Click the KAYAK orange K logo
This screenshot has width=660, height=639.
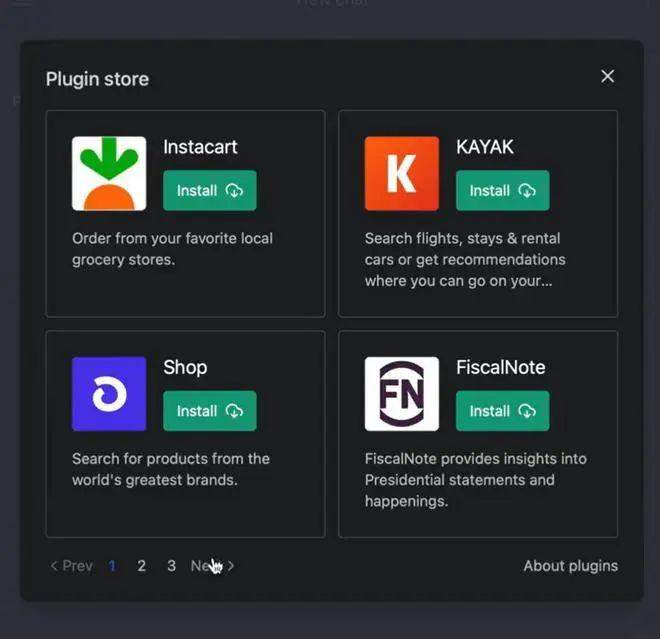402,173
